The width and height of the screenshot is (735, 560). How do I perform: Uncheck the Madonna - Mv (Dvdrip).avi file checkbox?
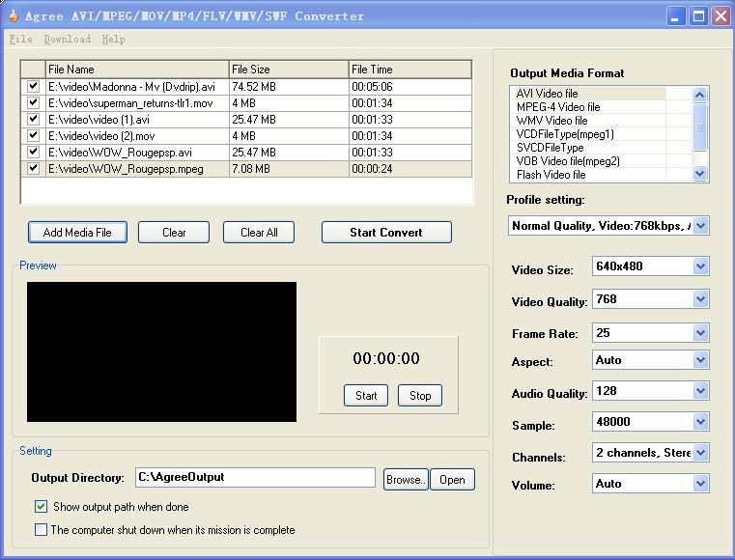34,86
